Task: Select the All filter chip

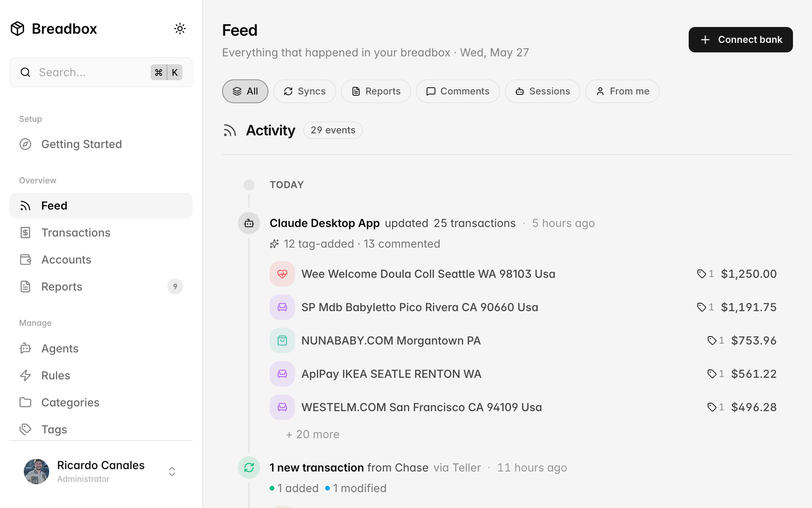Action: 245,91
